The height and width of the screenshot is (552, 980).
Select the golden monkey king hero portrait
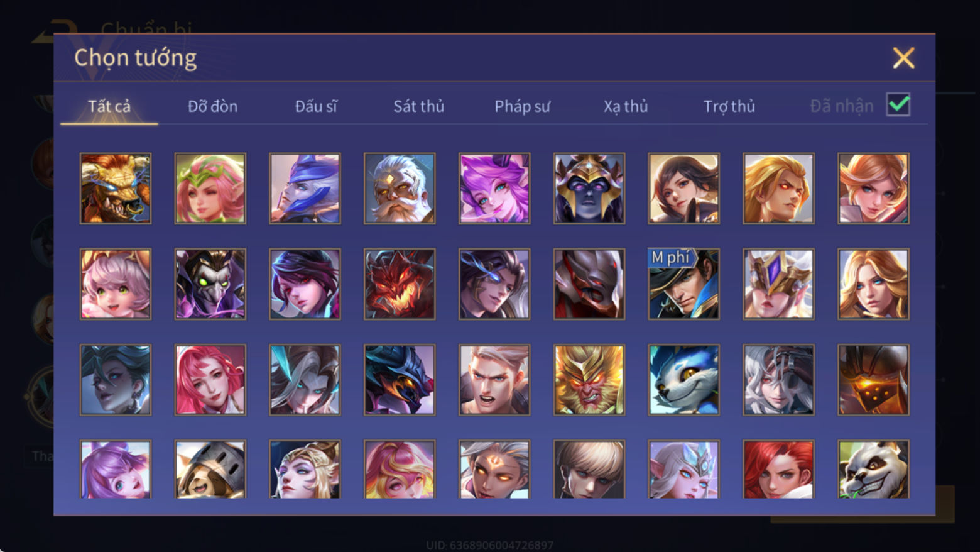(x=589, y=380)
